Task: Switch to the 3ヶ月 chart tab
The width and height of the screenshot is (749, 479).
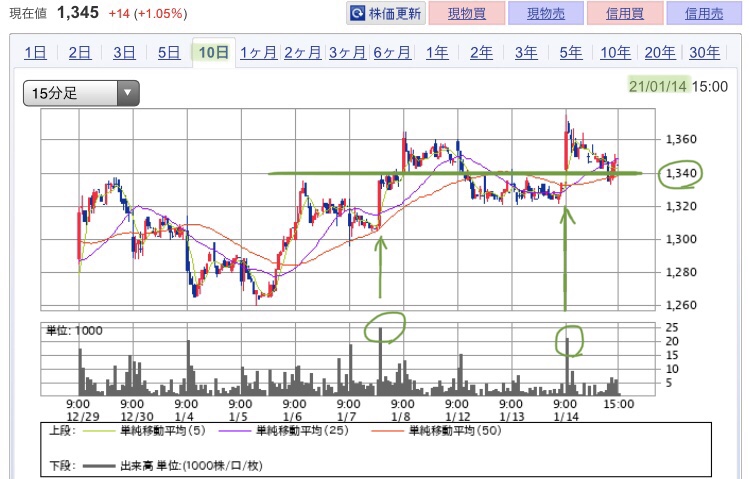Action: (347, 52)
